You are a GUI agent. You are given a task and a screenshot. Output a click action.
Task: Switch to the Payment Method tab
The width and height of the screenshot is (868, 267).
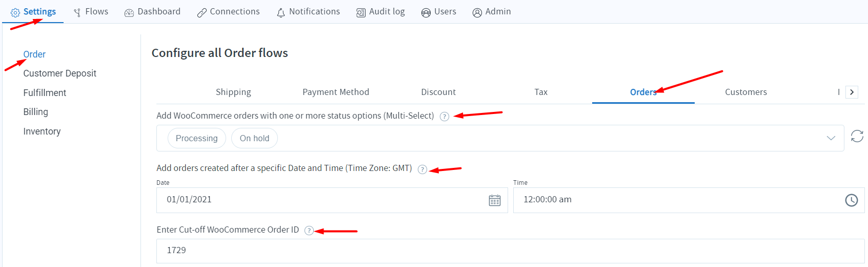(x=336, y=92)
